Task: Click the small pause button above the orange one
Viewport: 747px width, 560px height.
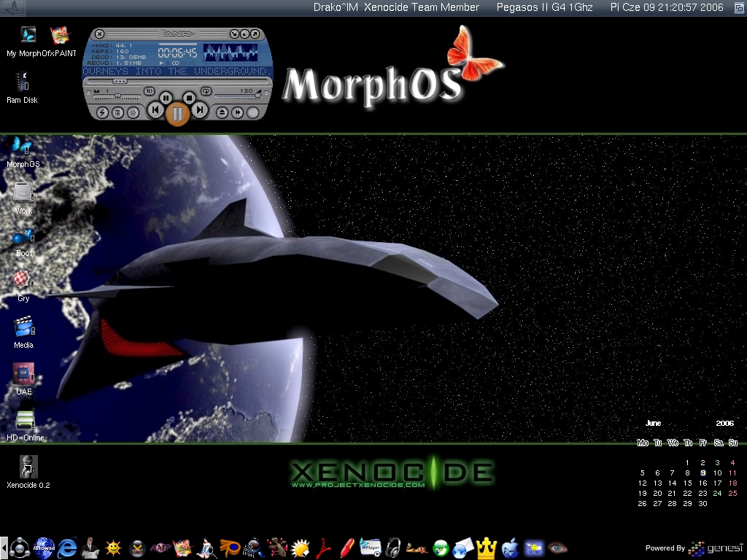Action: (166, 98)
